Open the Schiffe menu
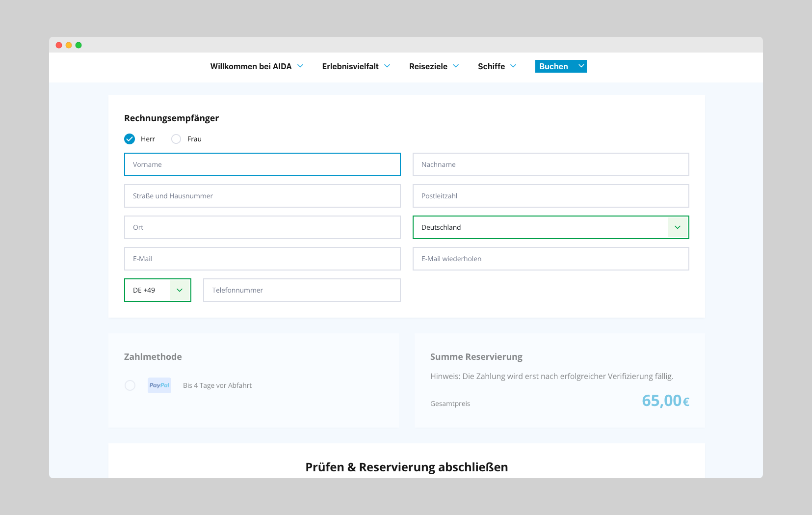The height and width of the screenshot is (515, 812). tap(491, 66)
